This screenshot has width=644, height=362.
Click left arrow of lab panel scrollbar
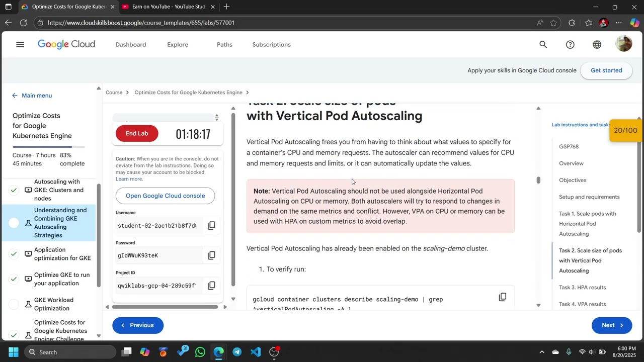pyautogui.click(x=107, y=307)
